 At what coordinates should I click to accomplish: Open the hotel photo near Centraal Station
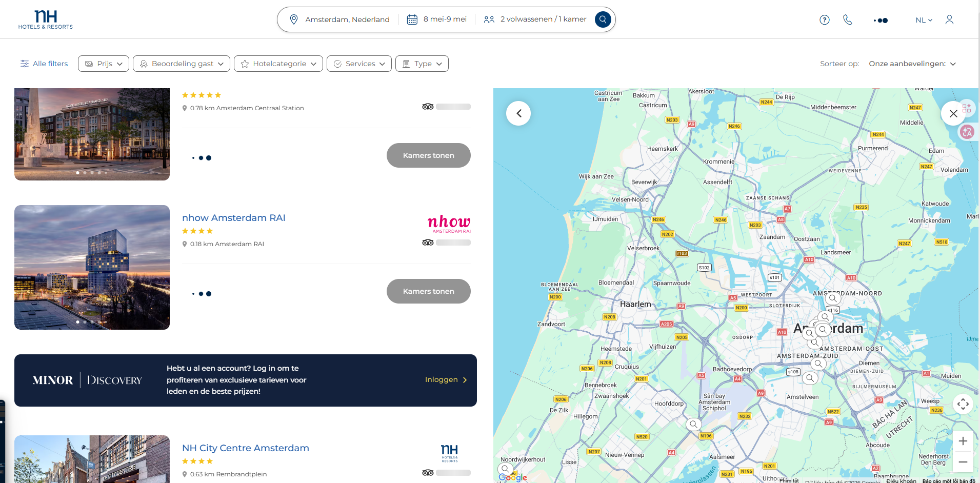[92, 134]
